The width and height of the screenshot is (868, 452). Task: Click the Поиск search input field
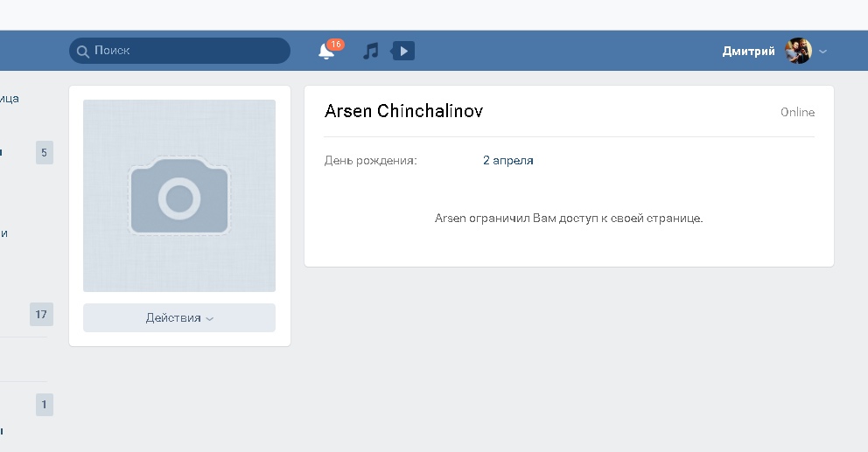coord(184,51)
